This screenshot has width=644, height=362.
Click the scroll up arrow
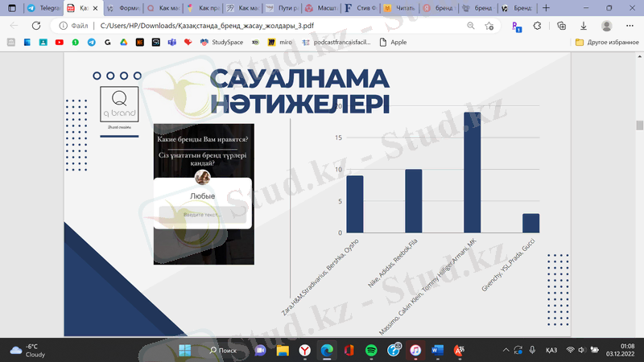point(639,56)
